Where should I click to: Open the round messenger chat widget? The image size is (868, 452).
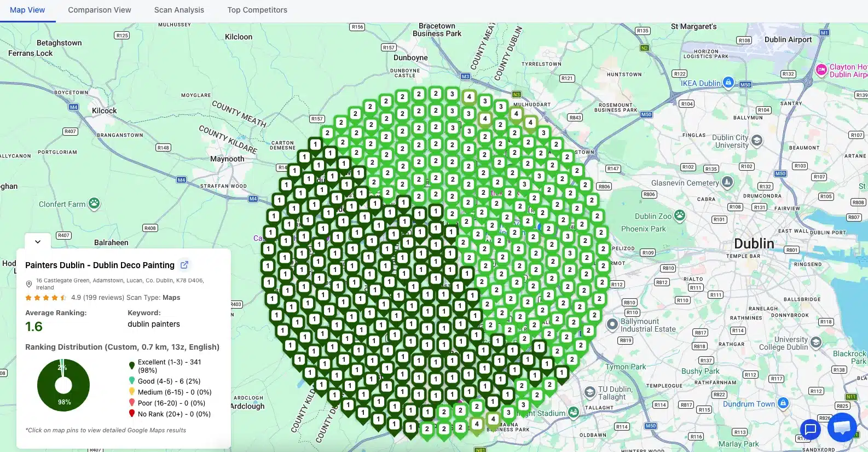coord(842,427)
